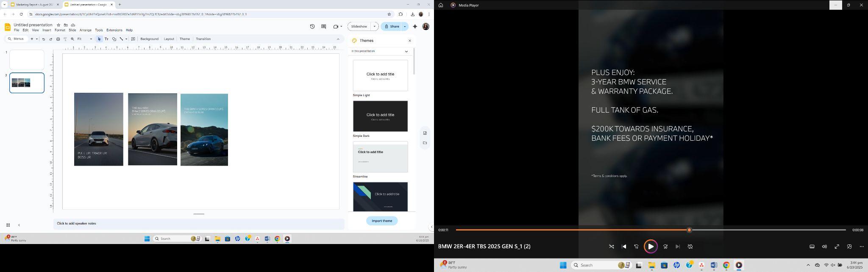The height and width of the screenshot is (272, 868).
Task: Click the cloud document status icon
Action: [73, 25]
